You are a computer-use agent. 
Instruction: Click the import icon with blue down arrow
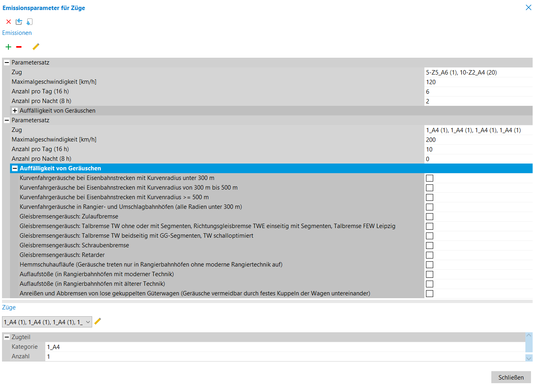(x=30, y=22)
